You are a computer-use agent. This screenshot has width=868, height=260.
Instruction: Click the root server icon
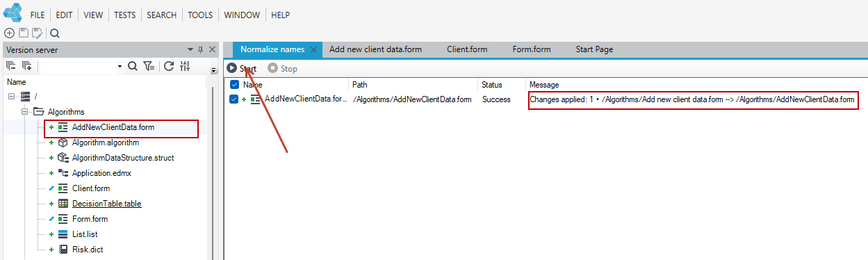coord(26,96)
